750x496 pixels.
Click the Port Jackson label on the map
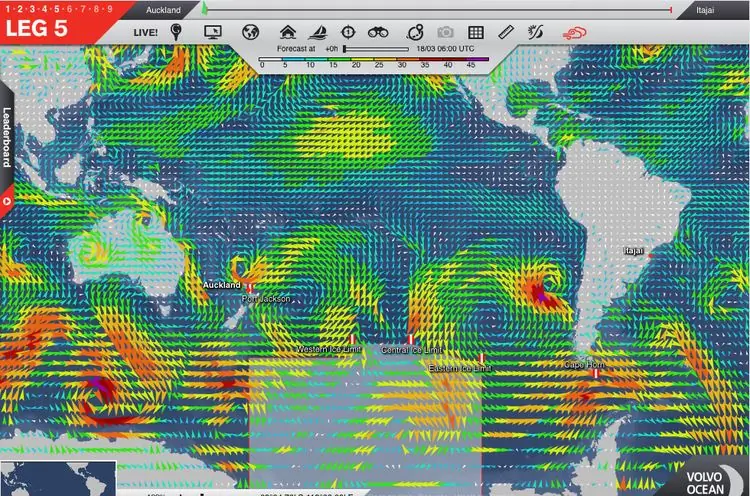point(266,299)
